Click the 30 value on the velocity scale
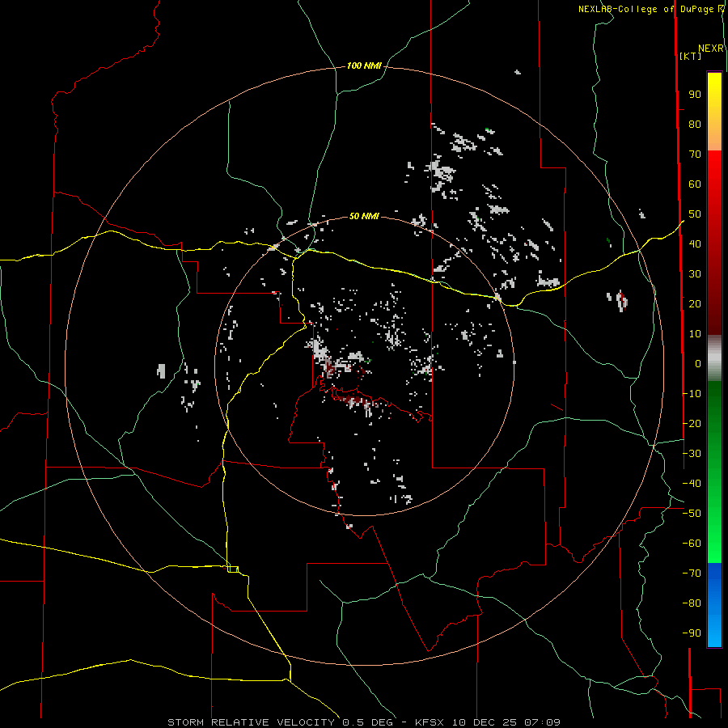728x728 pixels. 695,274
